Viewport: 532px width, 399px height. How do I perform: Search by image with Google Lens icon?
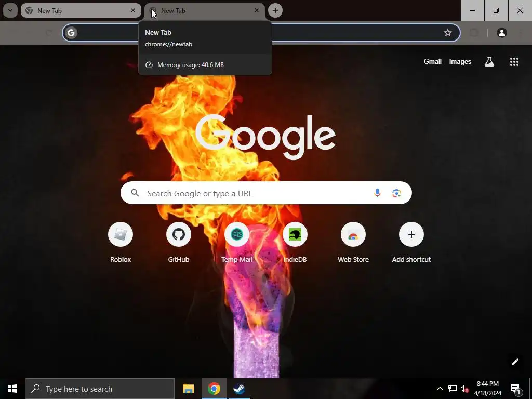pyautogui.click(x=396, y=193)
